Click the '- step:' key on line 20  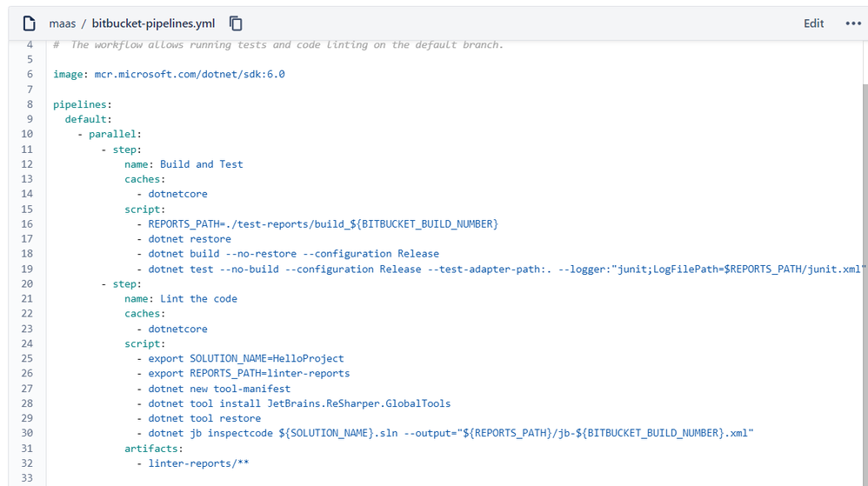122,284
